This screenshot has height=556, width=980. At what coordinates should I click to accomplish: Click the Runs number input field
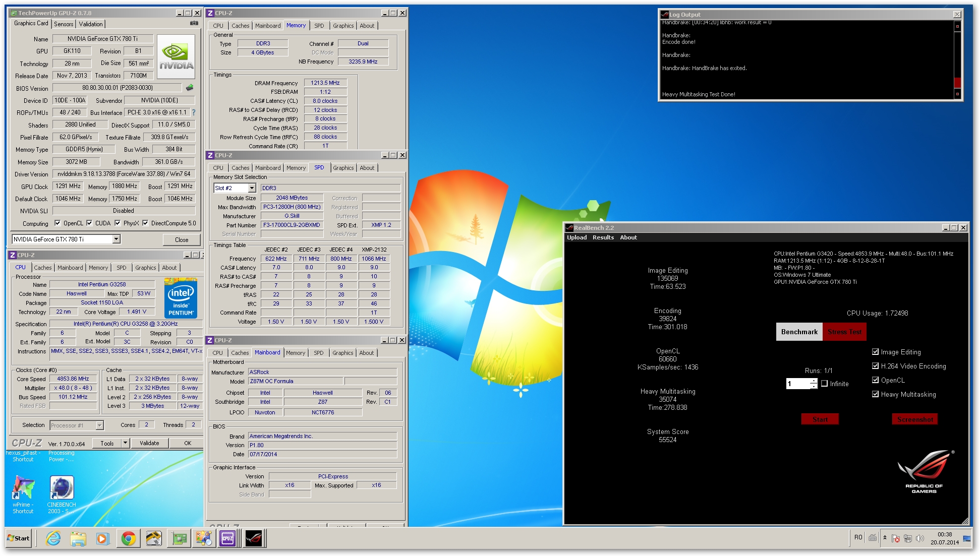798,384
